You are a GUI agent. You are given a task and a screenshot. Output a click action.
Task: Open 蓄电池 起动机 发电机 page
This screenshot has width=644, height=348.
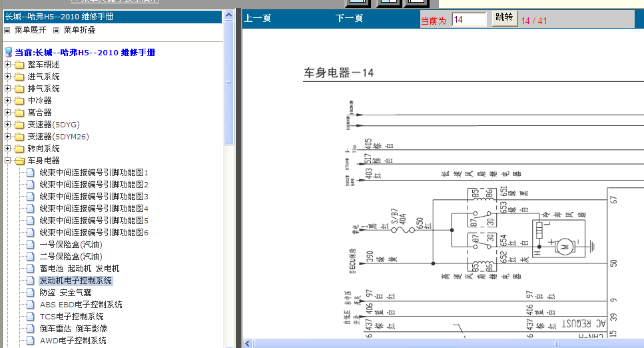pyautogui.click(x=79, y=269)
